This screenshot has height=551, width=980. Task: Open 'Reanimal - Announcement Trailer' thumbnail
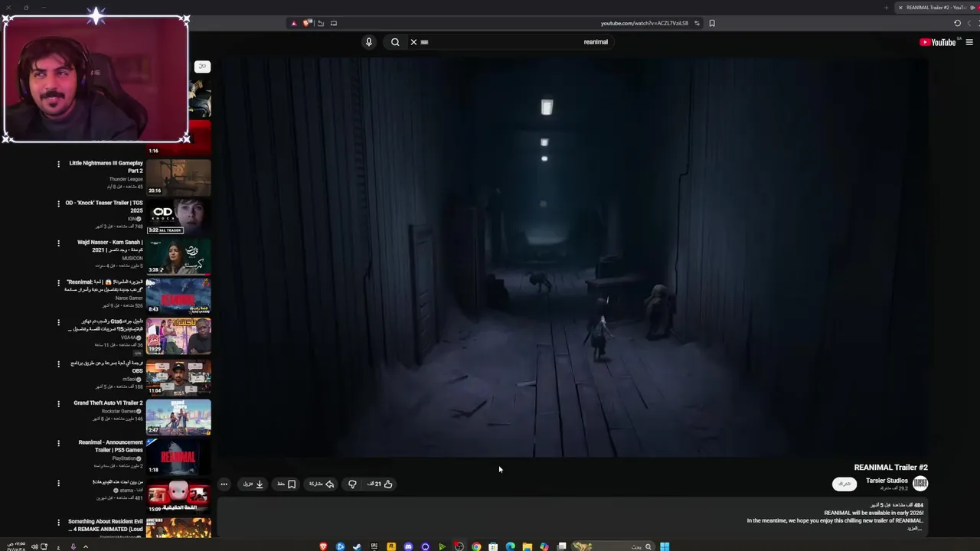(178, 457)
